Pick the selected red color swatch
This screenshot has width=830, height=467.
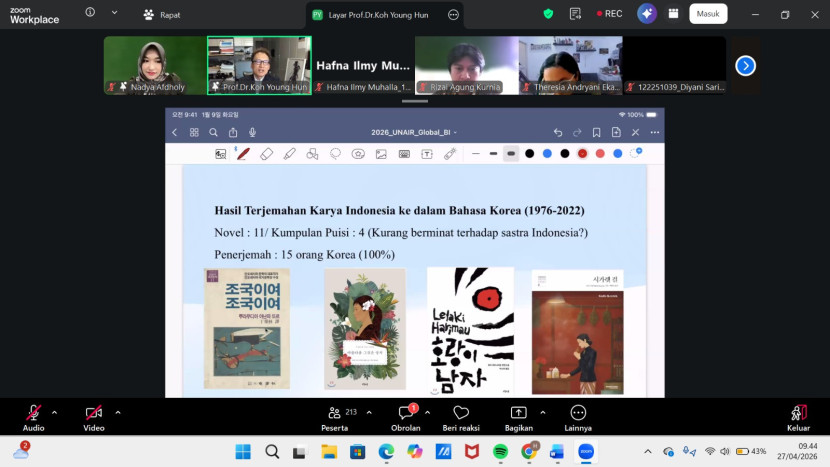(582, 154)
